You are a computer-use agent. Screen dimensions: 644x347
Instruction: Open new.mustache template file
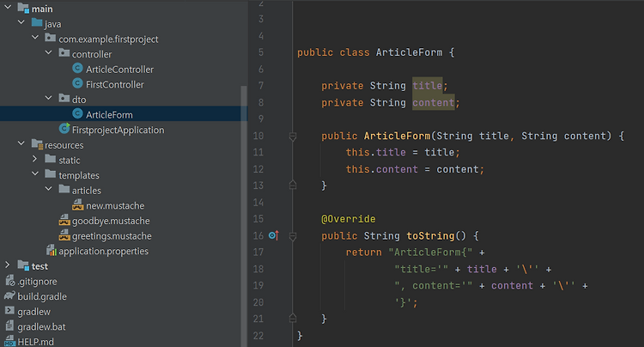[115, 205]
